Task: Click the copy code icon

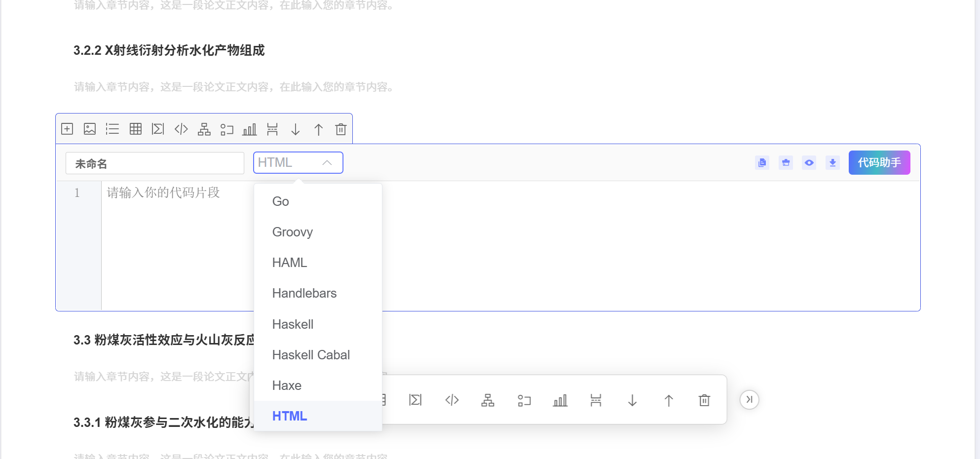Action: pyautogui.click(x=762, y=163)
